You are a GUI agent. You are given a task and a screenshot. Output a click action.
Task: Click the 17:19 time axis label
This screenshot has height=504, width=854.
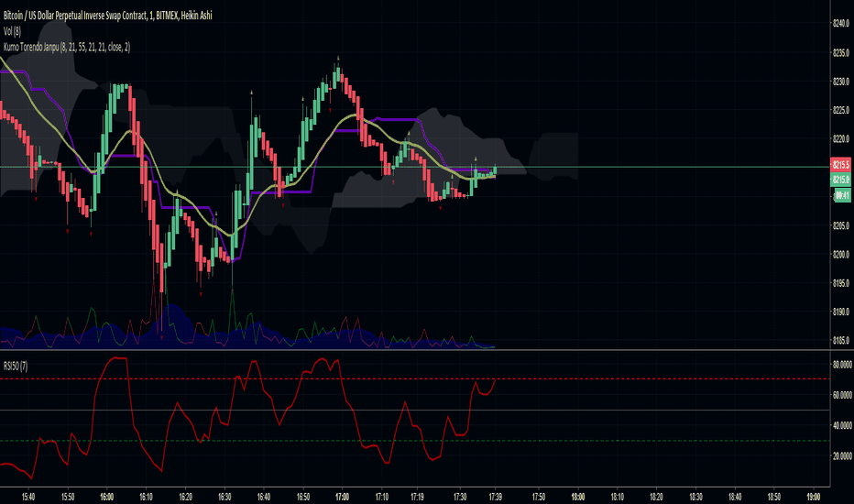(x=417, y=497)
